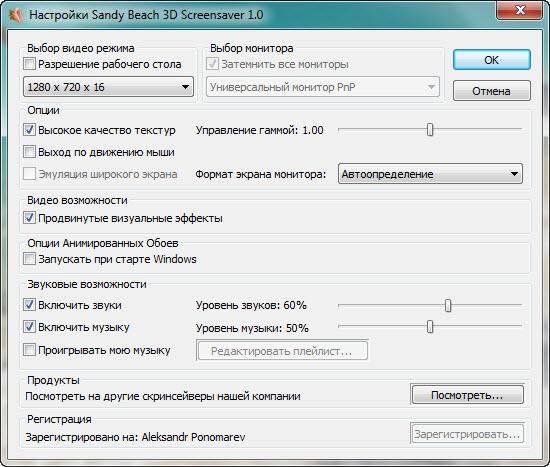Click the Редактировать плейлист button
550x467 pixels.
(x=282, y=351)
